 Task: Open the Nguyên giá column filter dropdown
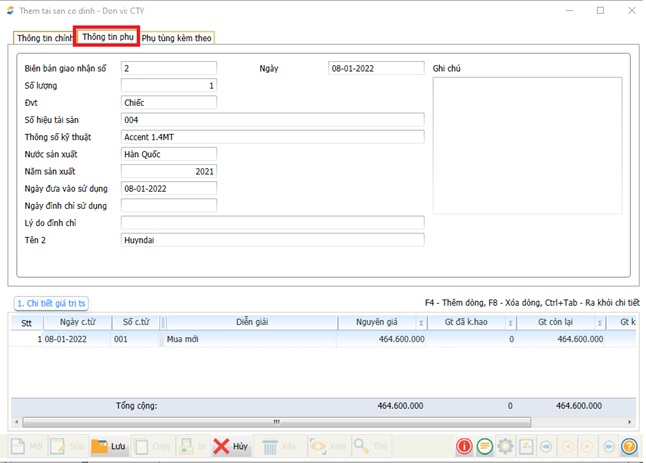coord(421,323)
